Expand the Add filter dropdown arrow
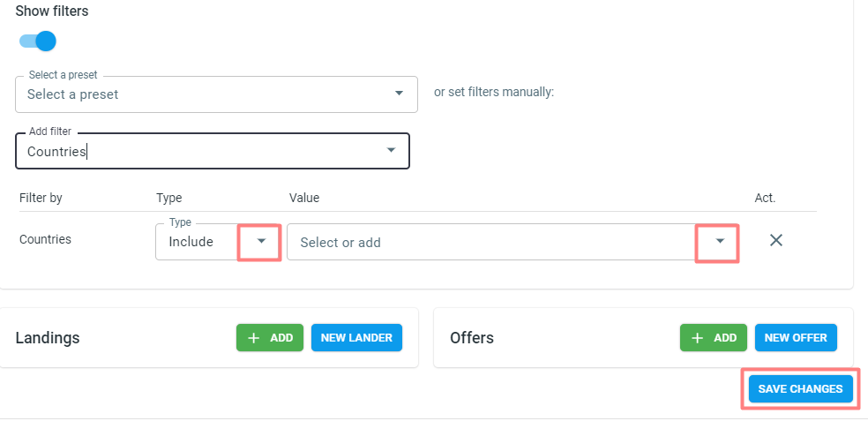The height and width of the screenshot is (421, 868). (x=391, y=150)
